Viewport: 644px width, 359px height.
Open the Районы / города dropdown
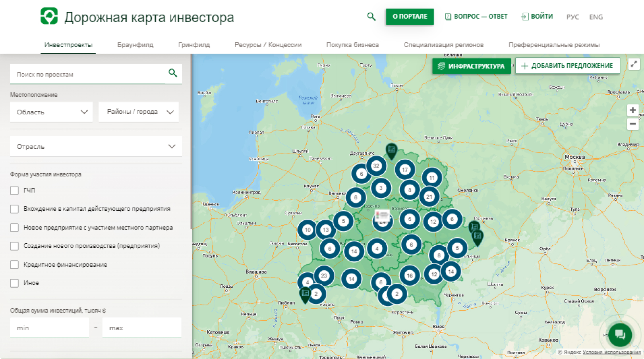coord(139,112)
